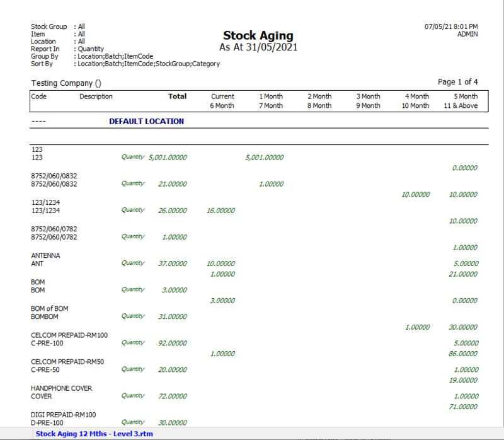Select the ANTENNA item row
The width and height of the screenshot is (504, 440).
click(x=45, y=255)
